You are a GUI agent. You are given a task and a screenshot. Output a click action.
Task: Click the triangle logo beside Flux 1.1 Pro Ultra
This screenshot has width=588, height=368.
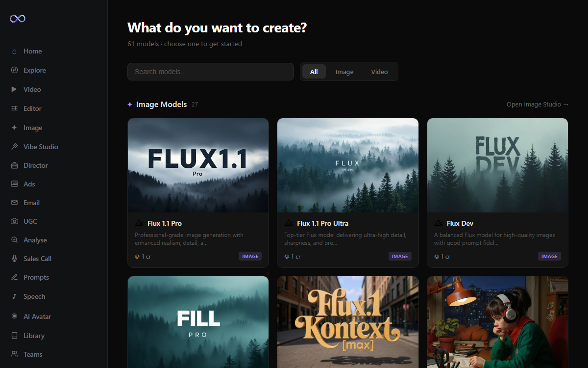(289, 223)
